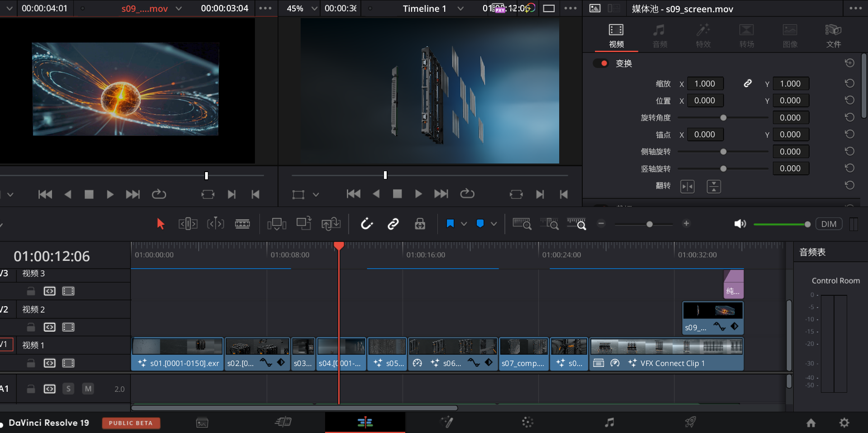This screenshot has height=433, width=868.
Task: Click the Detail Zoom icon
Action: pyautogui.click(x=549, y=224)
